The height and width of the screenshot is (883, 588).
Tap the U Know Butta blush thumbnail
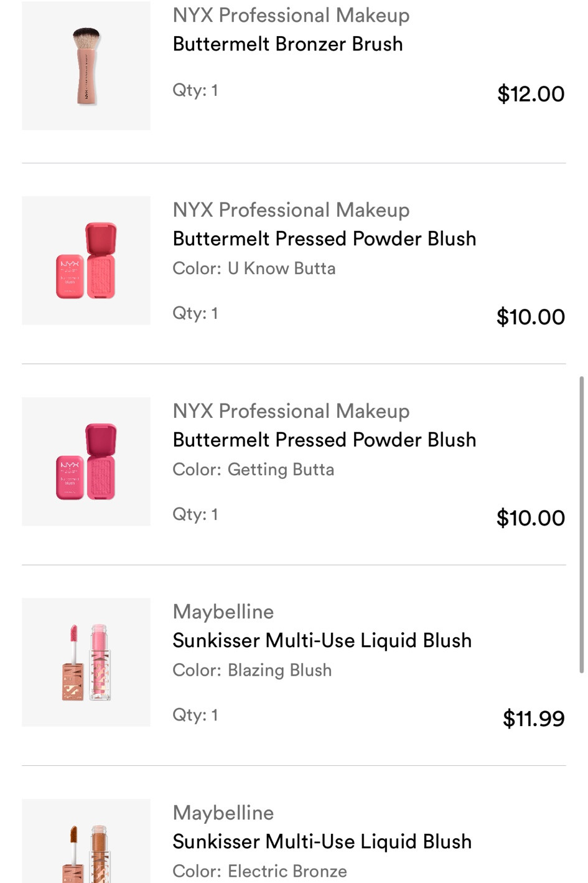pos(86,260)
